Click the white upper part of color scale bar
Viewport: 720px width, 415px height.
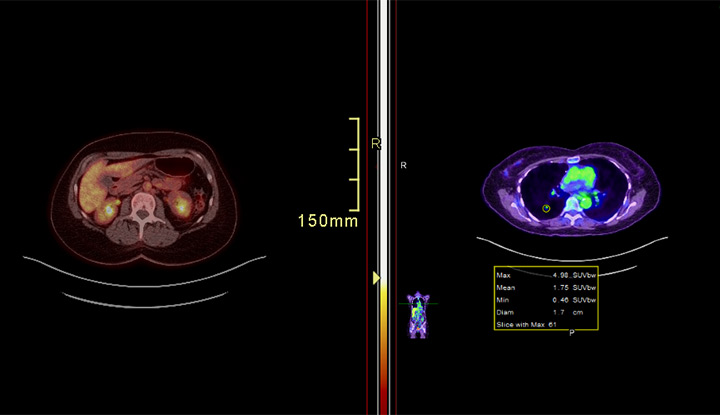(384, 138)
